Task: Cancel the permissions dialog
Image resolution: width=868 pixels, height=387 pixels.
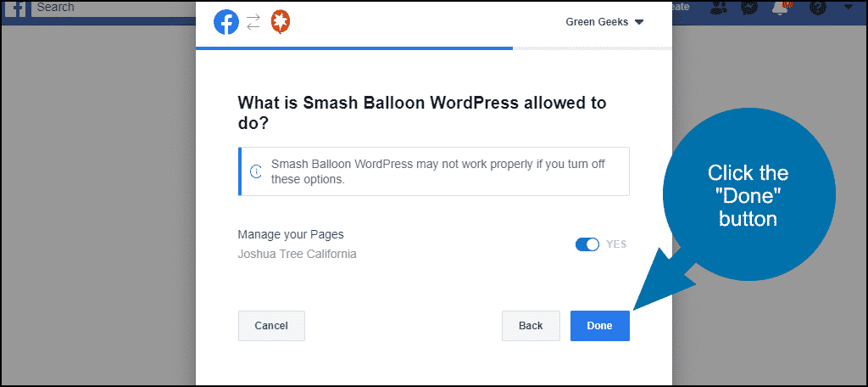Action: pyautogui.click(x=271, y=325)
